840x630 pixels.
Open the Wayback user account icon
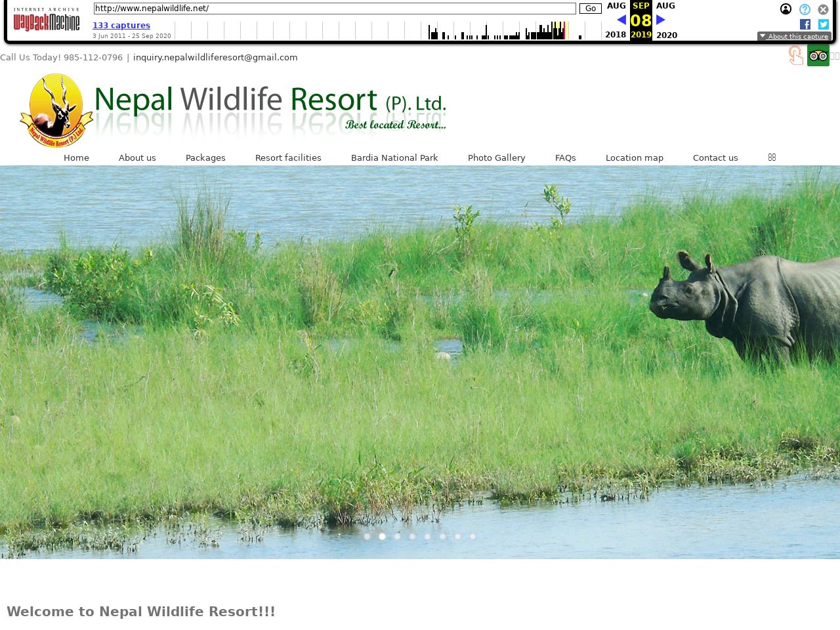coord(786,9)
